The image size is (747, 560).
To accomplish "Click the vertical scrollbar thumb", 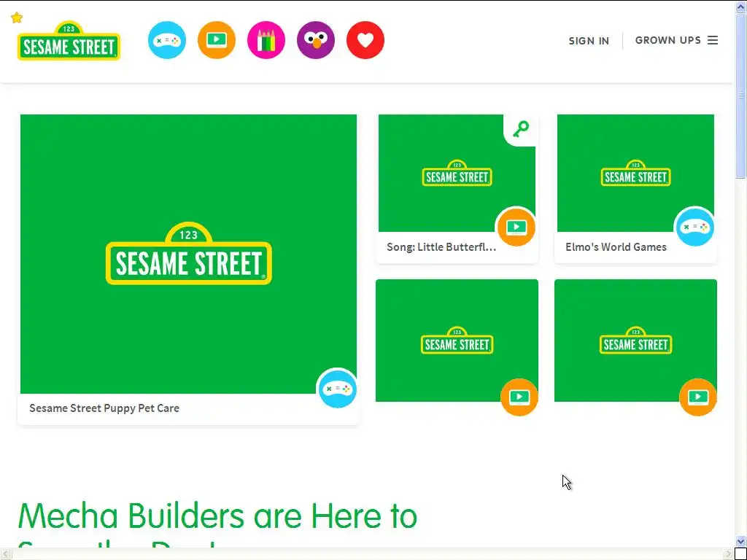I will tap(741, 96).
